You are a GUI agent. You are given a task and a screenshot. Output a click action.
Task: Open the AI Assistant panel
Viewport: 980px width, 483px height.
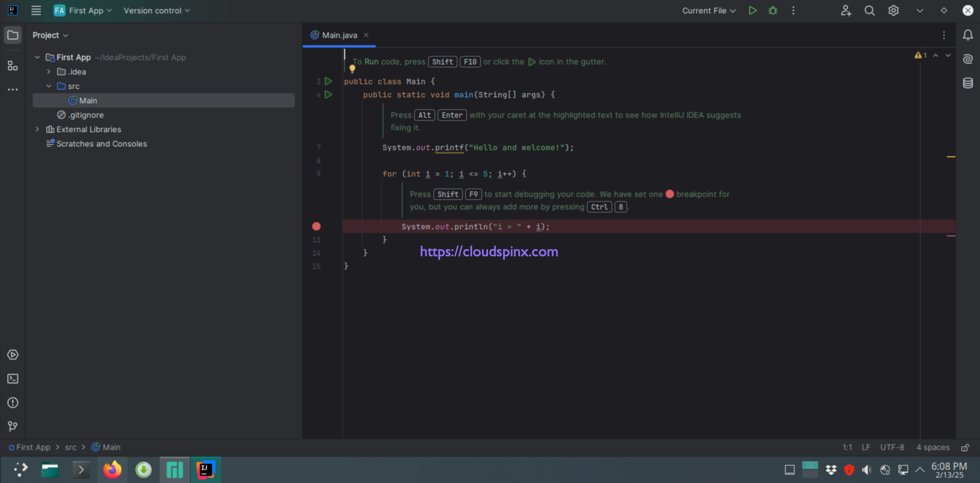click(x=968, y=59)
